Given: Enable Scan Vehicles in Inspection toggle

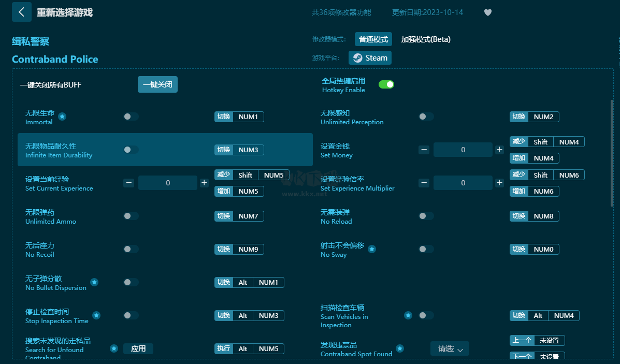Looking at the screenshot, I should [426, 315].
